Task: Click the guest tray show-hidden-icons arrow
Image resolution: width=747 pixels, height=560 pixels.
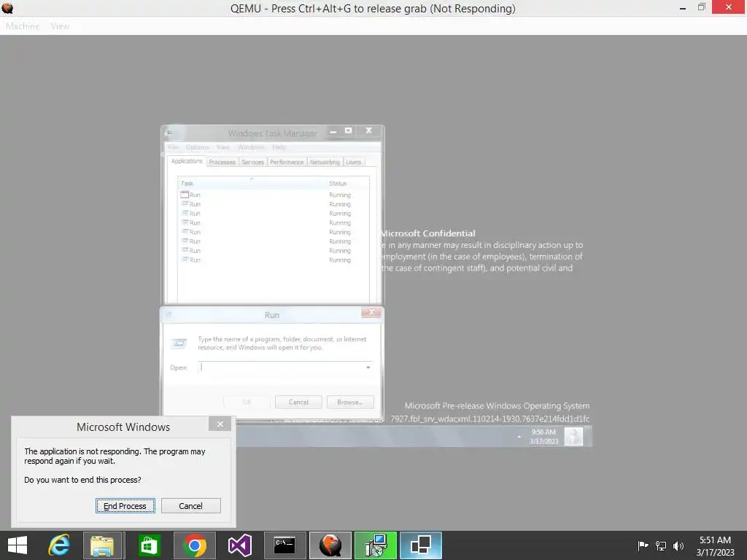Action: (519, 437)
